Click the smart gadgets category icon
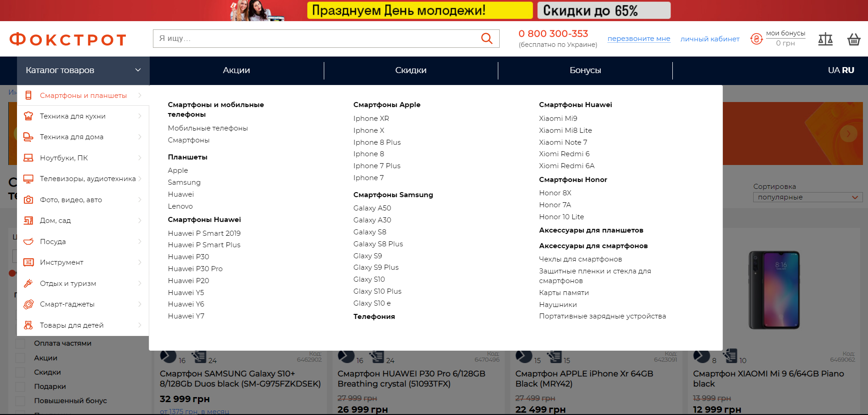 pos(28,304)
